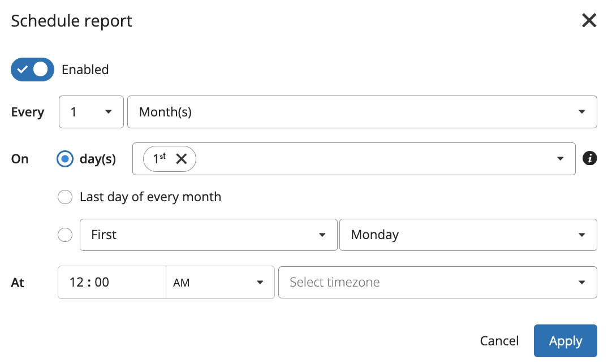
Task: Click the Cancel button
Action: tap(499, 341)
